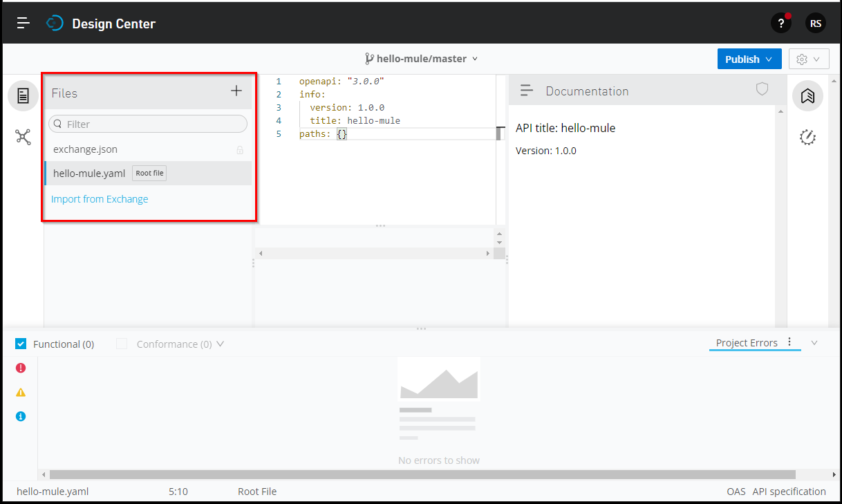This screenshot has width=842, height=504.
Task: Select the dependencies graph icon in left sidebar
Action: tap(23, 137)
